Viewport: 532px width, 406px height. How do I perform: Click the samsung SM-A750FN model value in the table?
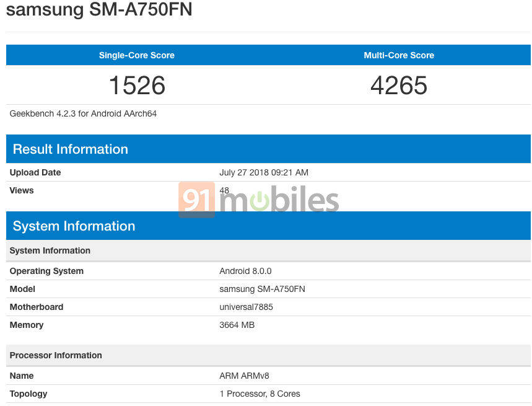262,289
